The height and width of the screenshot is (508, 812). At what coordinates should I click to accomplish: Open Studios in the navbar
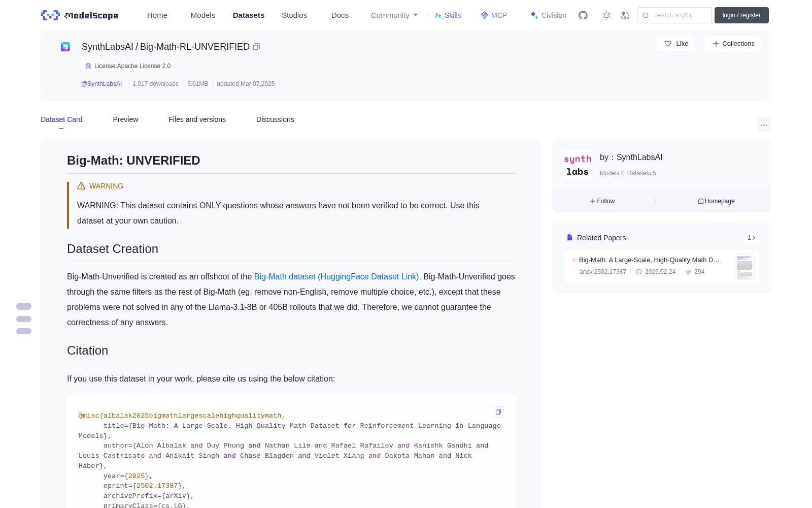click(x=294, y=15)
